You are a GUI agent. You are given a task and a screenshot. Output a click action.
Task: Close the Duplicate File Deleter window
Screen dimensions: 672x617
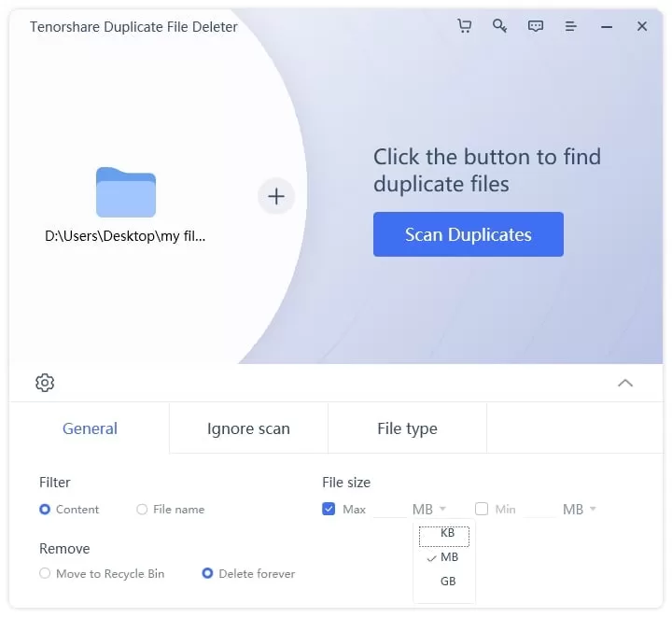(642, 26)
